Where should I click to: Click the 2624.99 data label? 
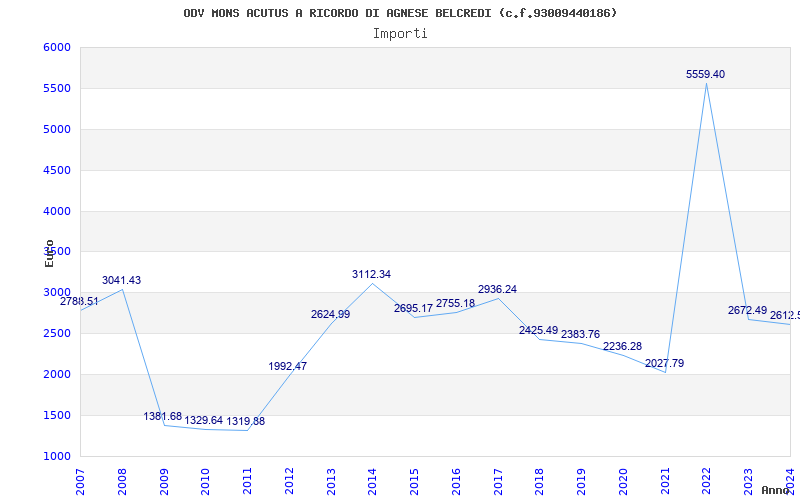331,315
